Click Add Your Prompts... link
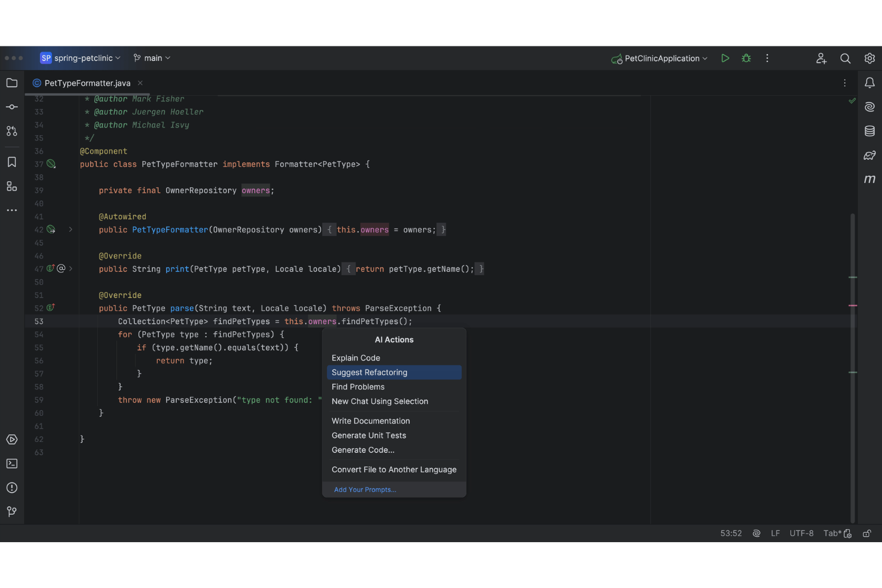Screen dimensions: 882x588 tap(365, 490)
